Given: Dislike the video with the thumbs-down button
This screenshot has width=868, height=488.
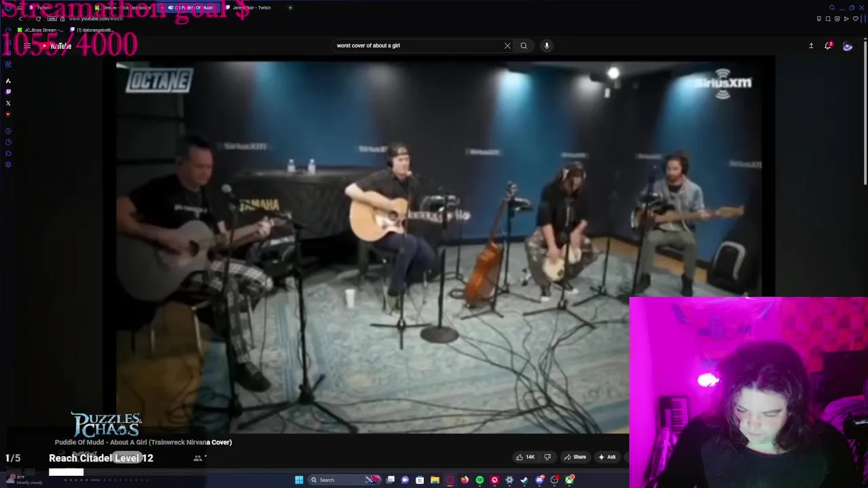Looking at the screenshot, I should (547, 457).
